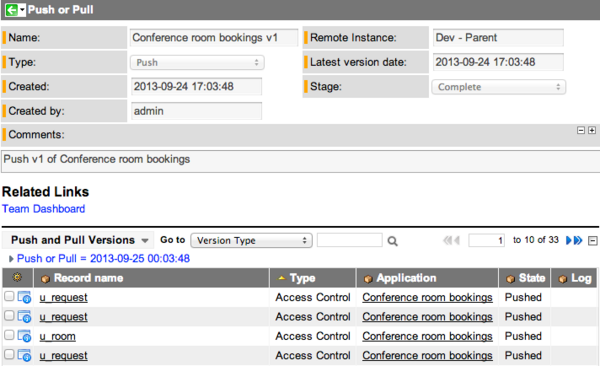Jump to last page of the list
The image size is (600, 366).
tap(578, 240)
